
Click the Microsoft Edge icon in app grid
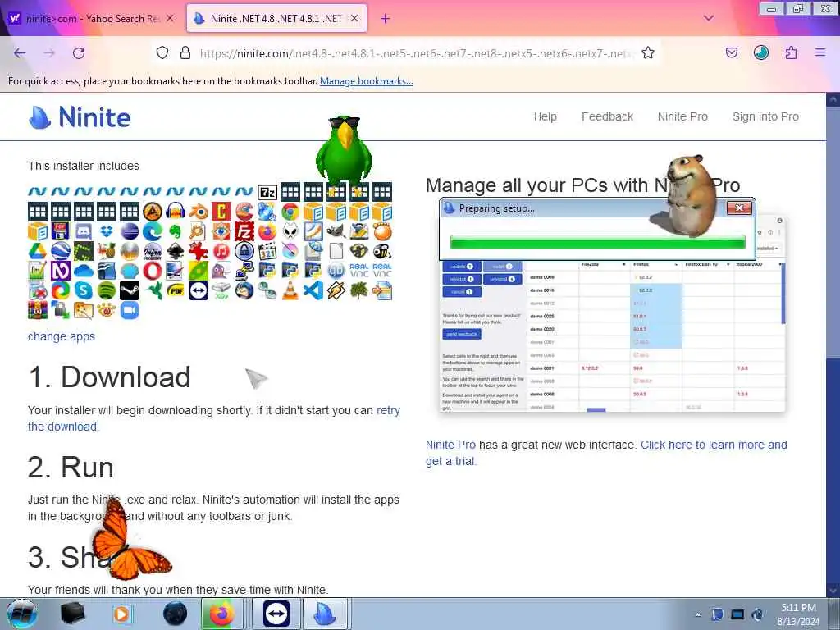click(152, 231)
